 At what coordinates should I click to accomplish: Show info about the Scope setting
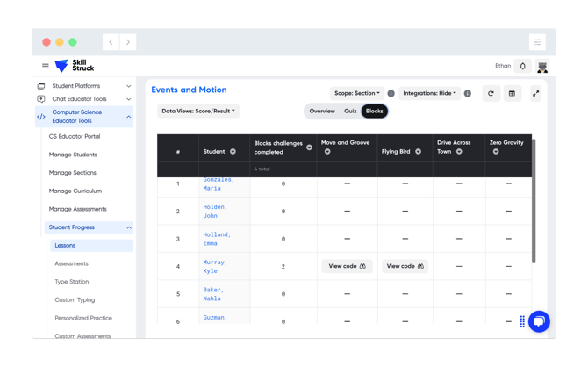pyautogui.click(x=391, y=93)
